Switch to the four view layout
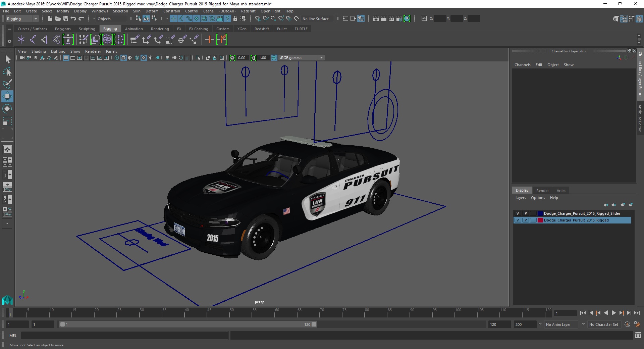The width and height of the screenshot is (644, 349). pyautogui.click(x=7, y=162)
